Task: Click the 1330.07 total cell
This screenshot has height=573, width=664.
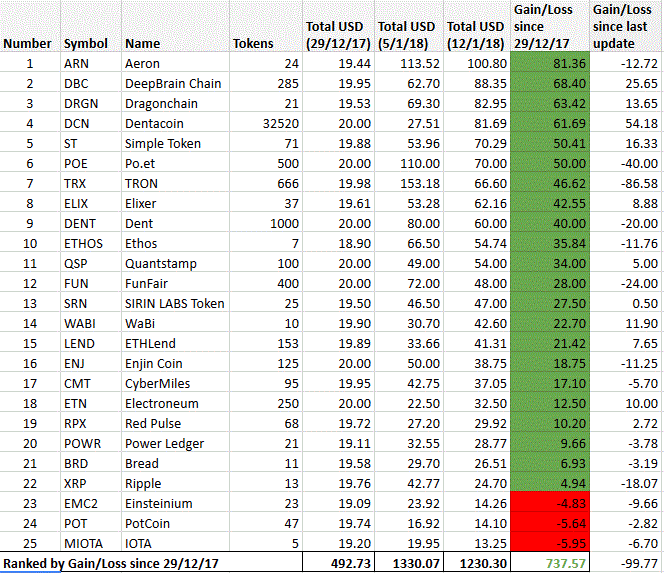Action: [409, 563]
